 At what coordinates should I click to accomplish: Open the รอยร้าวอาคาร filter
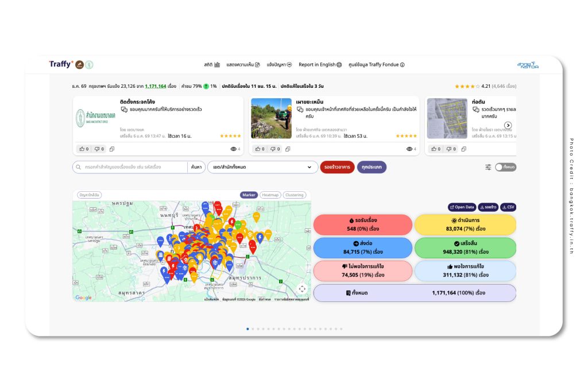point(337,167)
